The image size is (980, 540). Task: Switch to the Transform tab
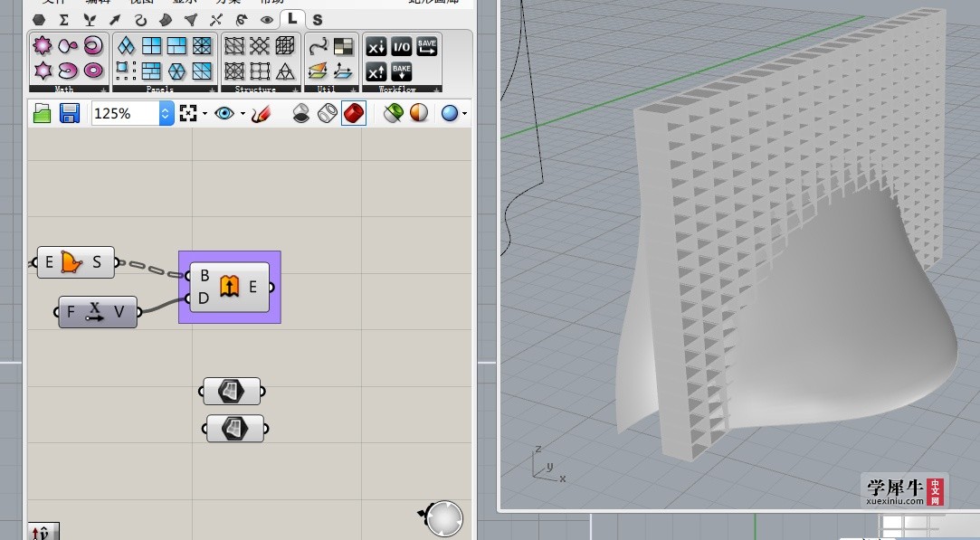click(242, 20)
